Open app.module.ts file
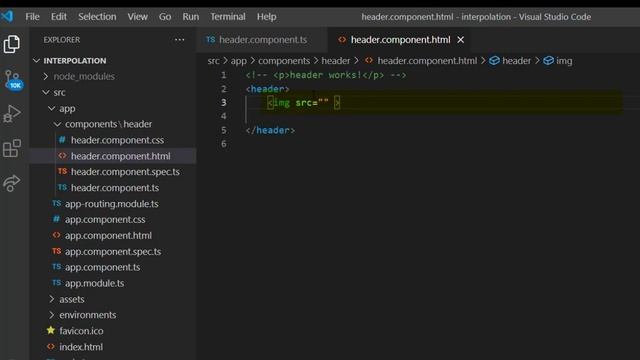Screen dimensions: 640x360 tap(94, 283)
